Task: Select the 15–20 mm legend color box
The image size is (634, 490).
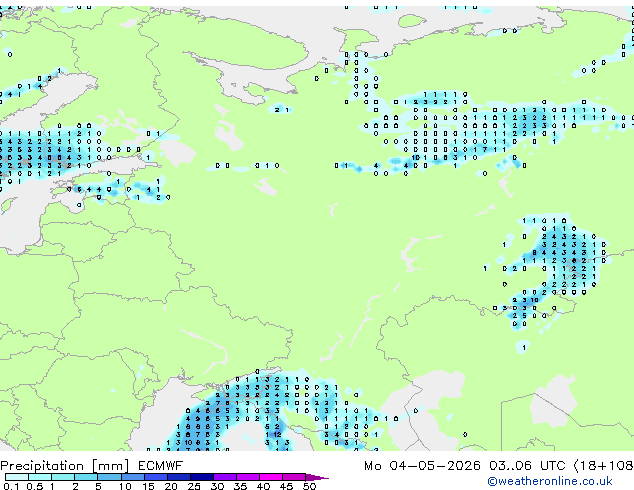Action: pyautogui.click(x=155, y=477)
